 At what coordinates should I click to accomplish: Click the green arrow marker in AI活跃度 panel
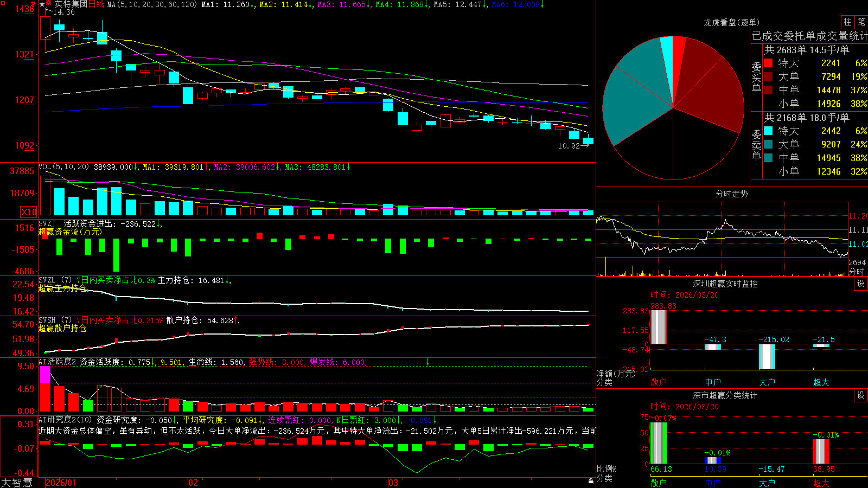point(428,361)
